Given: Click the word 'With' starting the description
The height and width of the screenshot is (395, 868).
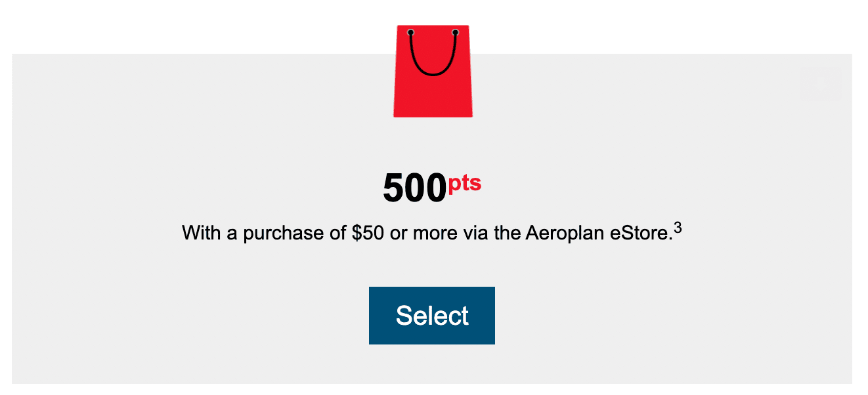Looking at the screenshot, I should (x=201, y=233).
